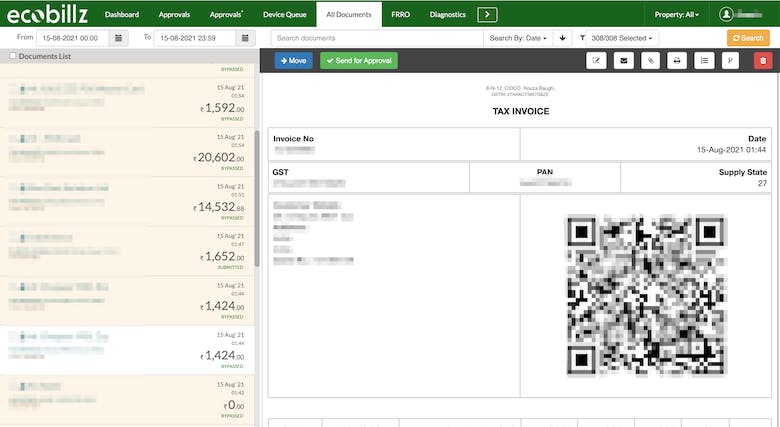The height and width of the screenshot is (427, 780).
Task: Click the Send for Approval button
Action: click(359, 61)
